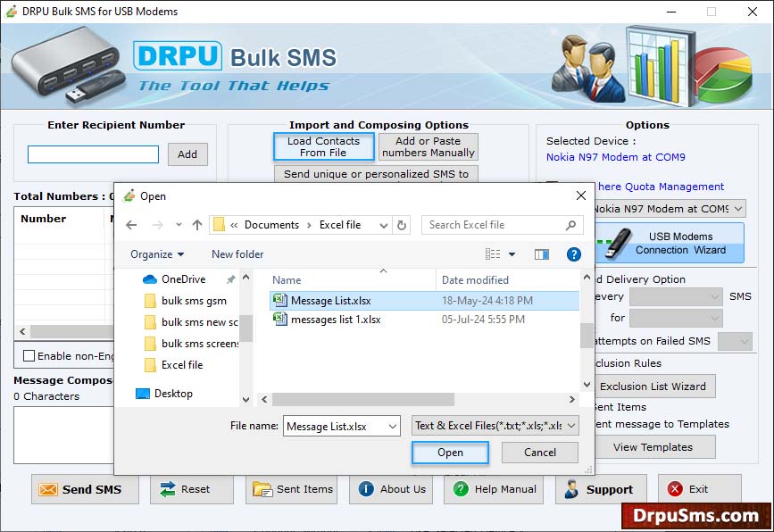Click Exit red X button
This screenshot has height=532, width=774.
tap(700, 489)
